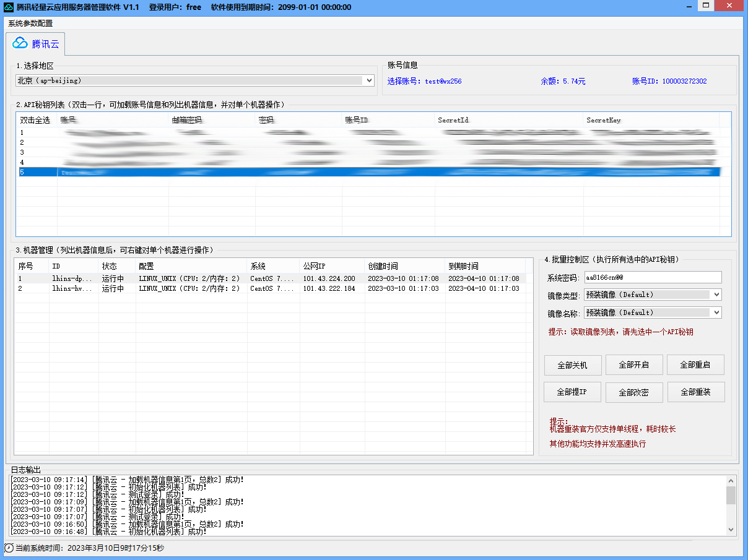Click the balance text 余额: 5.74元
Image resolution: width=748 pixels, height=560 pixels.
(563, 81)
